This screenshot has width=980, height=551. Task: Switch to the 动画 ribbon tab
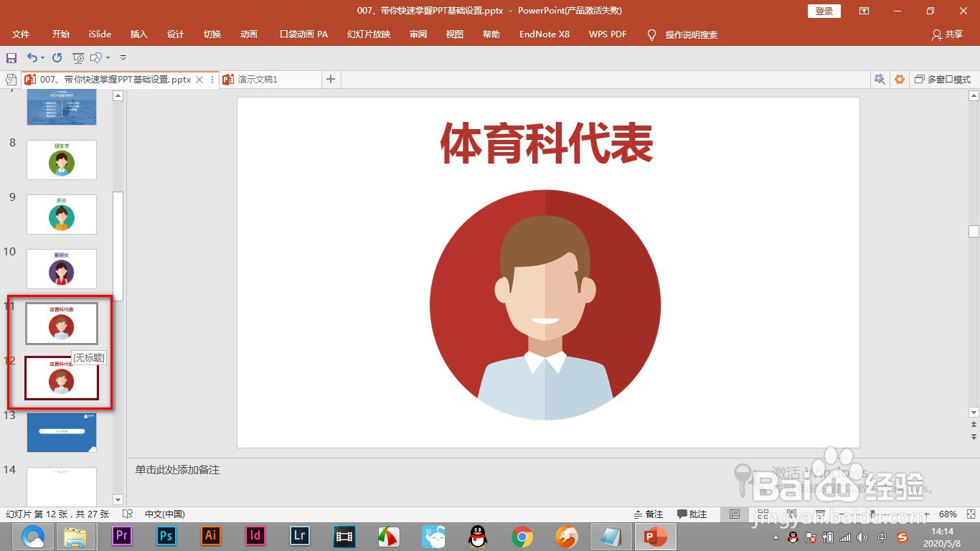coord(249,34)
